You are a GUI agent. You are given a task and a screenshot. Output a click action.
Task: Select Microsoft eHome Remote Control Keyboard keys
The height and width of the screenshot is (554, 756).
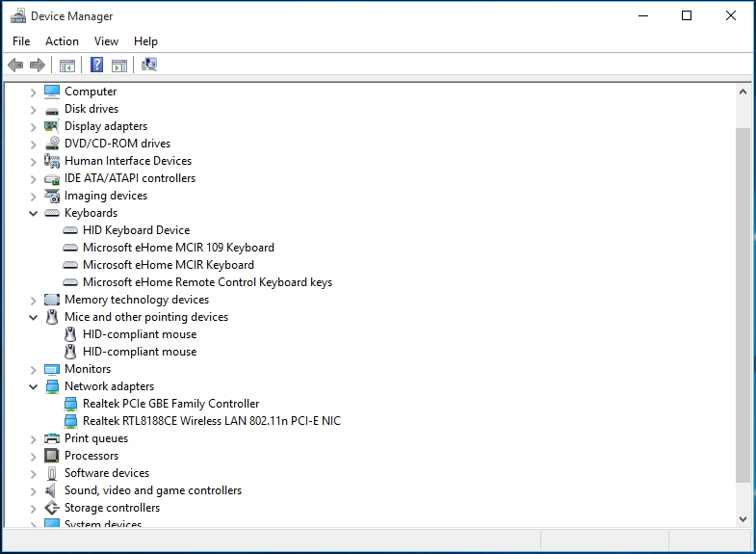coord(207,282)
